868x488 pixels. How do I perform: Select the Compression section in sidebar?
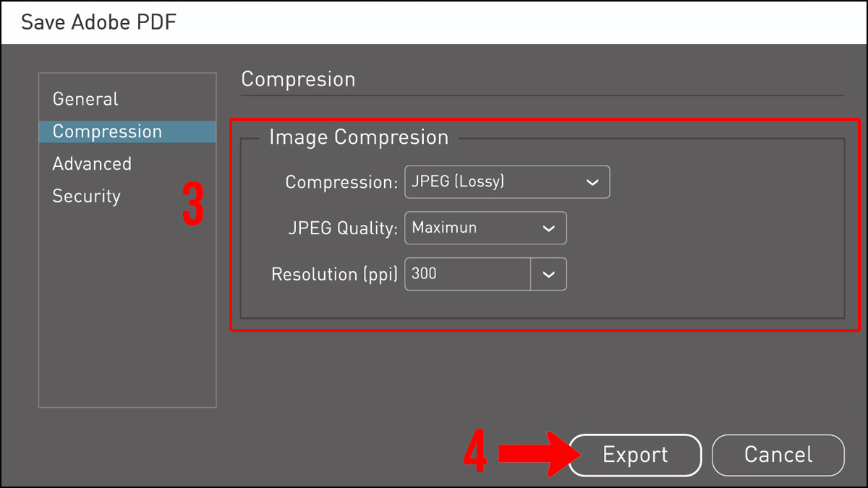pyautogui.click(x=127, y=132)
